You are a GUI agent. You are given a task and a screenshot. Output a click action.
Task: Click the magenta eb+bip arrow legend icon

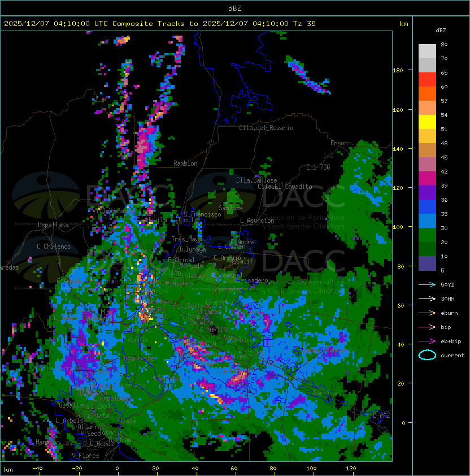[x=427, y=341]
